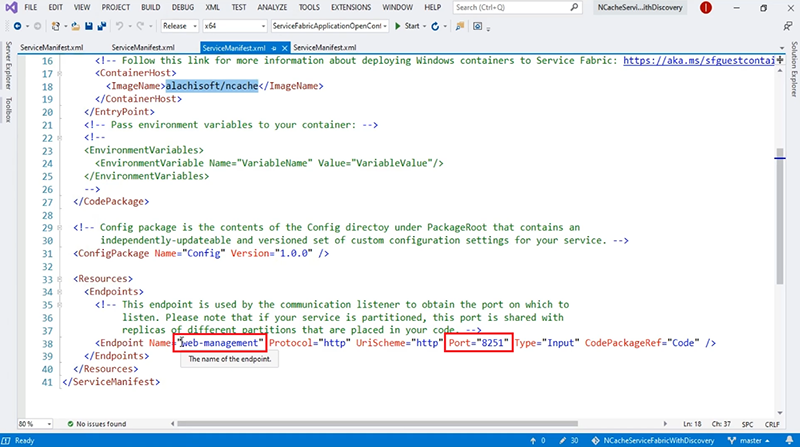
Task: Collapse the comment at line 35
Action: pyautogui.click(x=60, y=305)
